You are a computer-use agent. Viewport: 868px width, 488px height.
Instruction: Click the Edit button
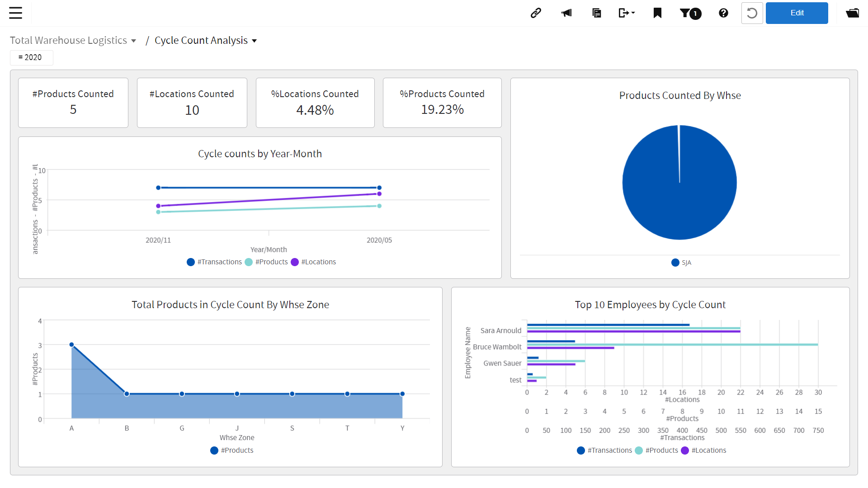tap(797, 13)
